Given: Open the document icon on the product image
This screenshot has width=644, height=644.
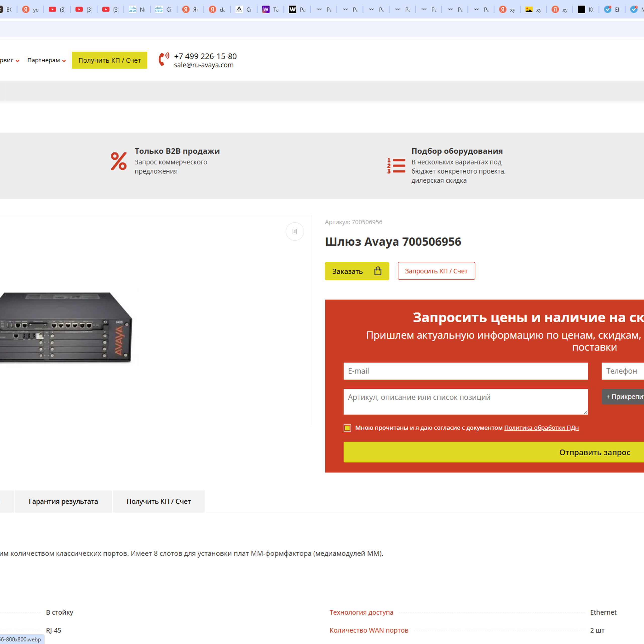Looking at the screenshot, I should [x=295, y=231].
